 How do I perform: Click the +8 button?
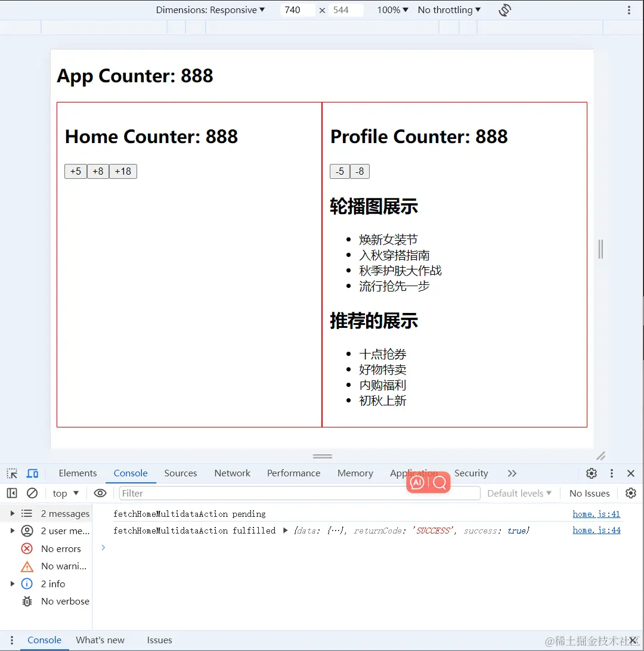click(98, 172)
